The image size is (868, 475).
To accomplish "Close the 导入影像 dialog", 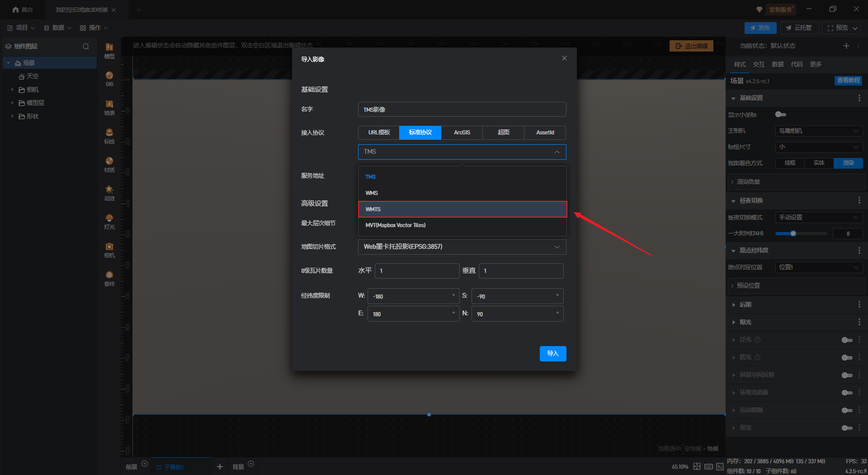I will 564,58.
